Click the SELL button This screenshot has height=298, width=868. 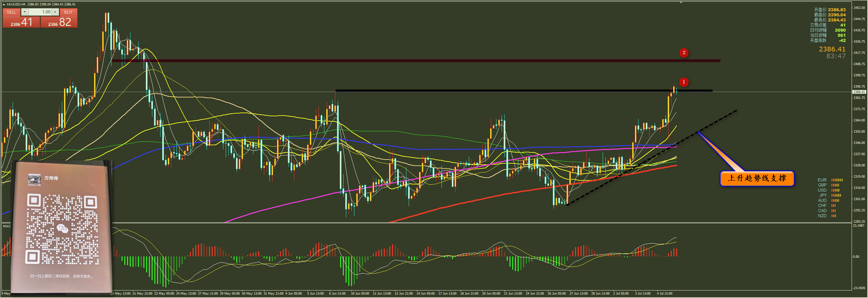pos(11,12)
